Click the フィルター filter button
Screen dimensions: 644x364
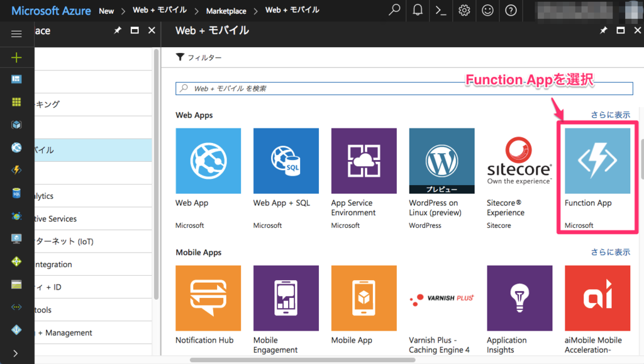click(x=199, y=57)
